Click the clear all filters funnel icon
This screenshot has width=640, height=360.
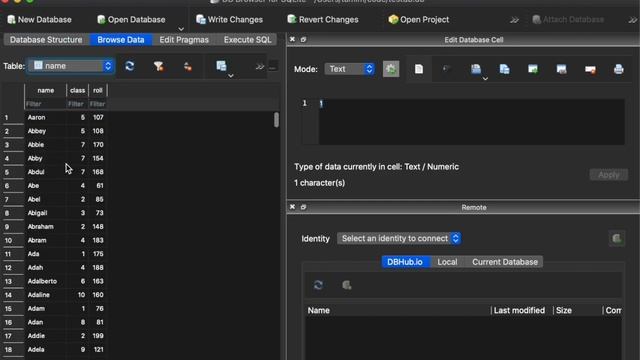158,66
